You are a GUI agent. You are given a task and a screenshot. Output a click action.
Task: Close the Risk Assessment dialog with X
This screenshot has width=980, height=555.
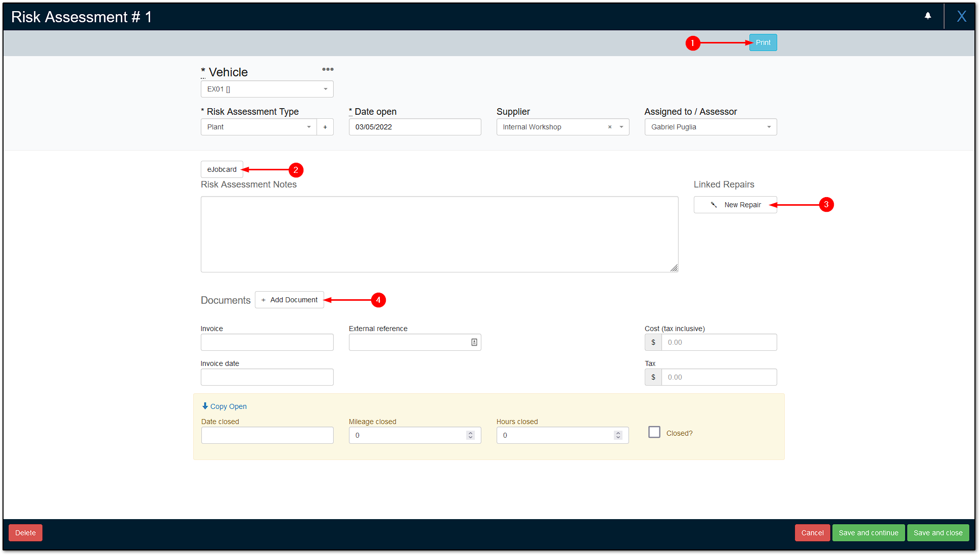[961, 17]
